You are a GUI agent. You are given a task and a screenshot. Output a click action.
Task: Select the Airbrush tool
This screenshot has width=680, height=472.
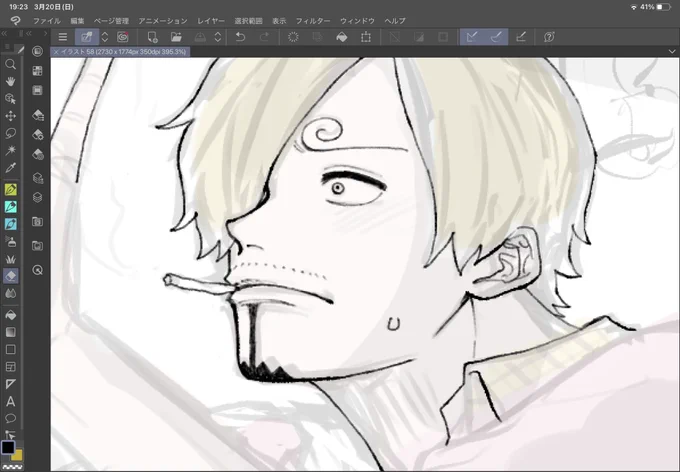pos(10,242)
